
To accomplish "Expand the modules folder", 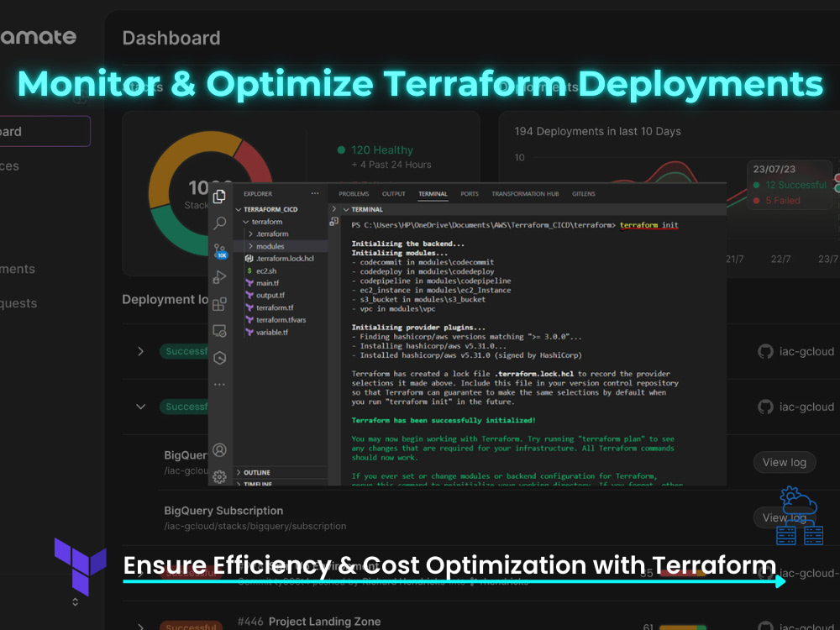I will 250,246.
